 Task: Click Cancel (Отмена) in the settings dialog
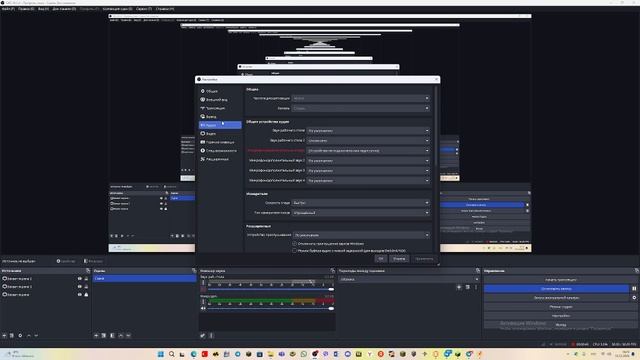click(399, 258)
